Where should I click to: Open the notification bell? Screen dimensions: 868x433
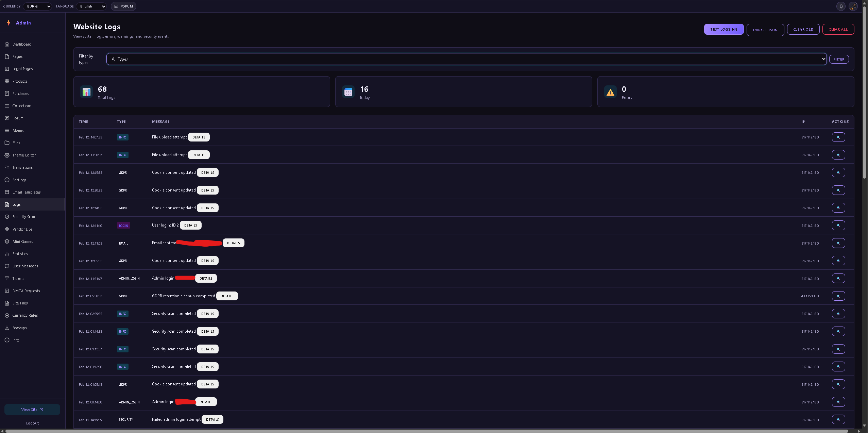840,6
